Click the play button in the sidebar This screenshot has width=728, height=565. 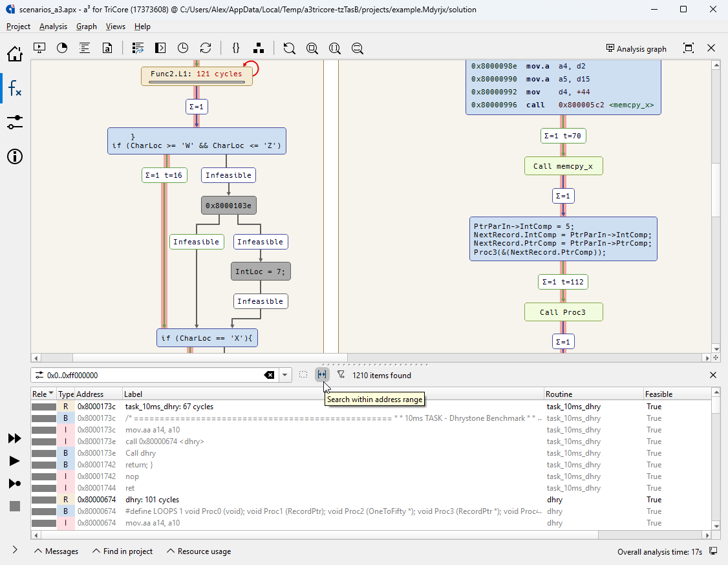(15, 460)
